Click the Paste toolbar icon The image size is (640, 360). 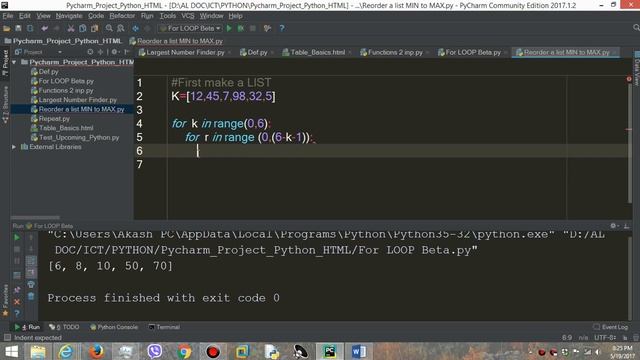[x=95, y=28]
